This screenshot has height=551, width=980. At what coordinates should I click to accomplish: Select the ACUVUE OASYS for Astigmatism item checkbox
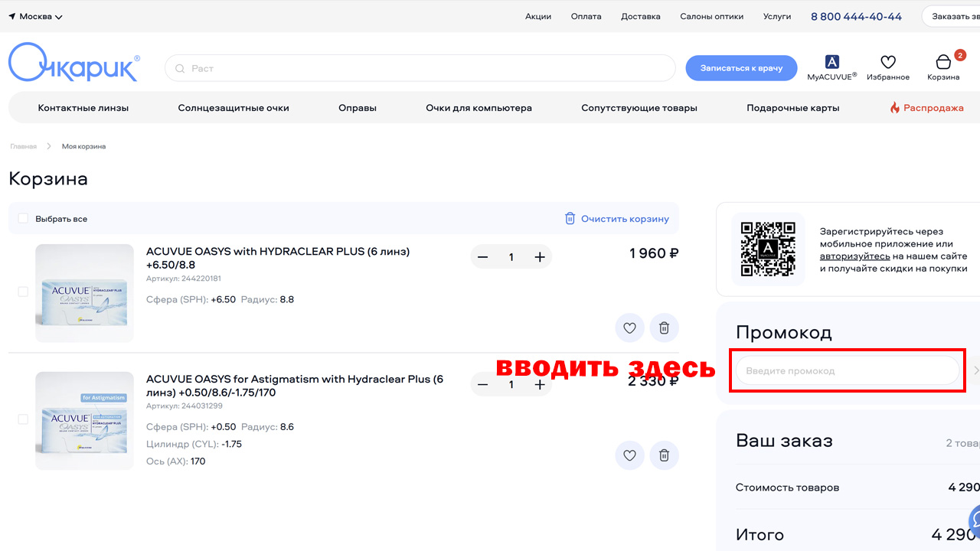(23, 419)
